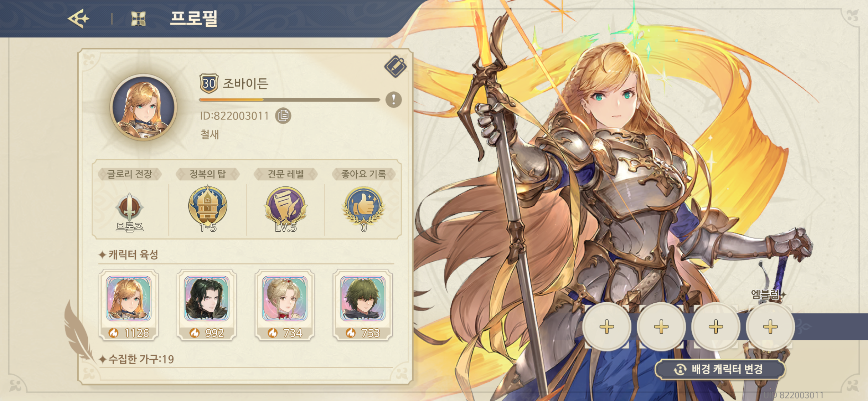Open the four-petal main menu icon
The image size is (868, 401).
click(138, 19)
